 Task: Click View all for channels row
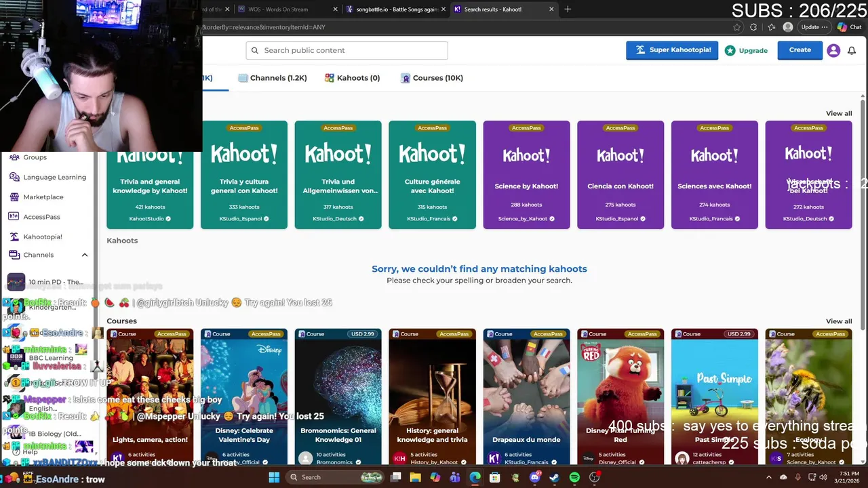pyautogui.click(x=839, y=113)
